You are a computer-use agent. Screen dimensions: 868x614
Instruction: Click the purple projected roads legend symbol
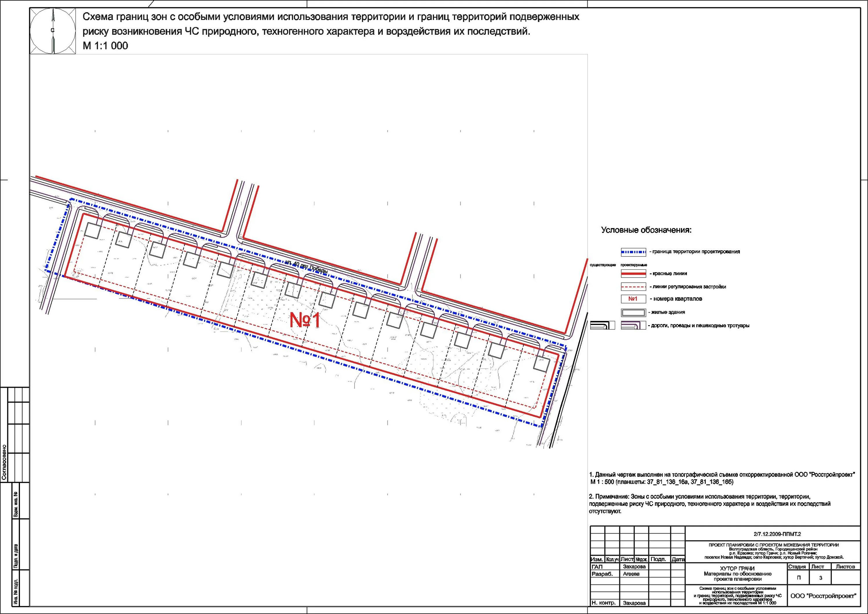[633, 326]
